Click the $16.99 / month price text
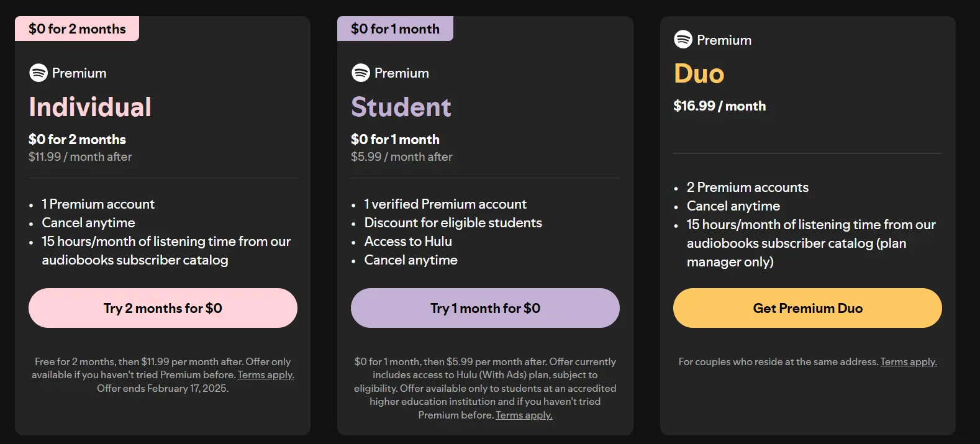This screenshot has width=980, height=444. coord(720,106)
